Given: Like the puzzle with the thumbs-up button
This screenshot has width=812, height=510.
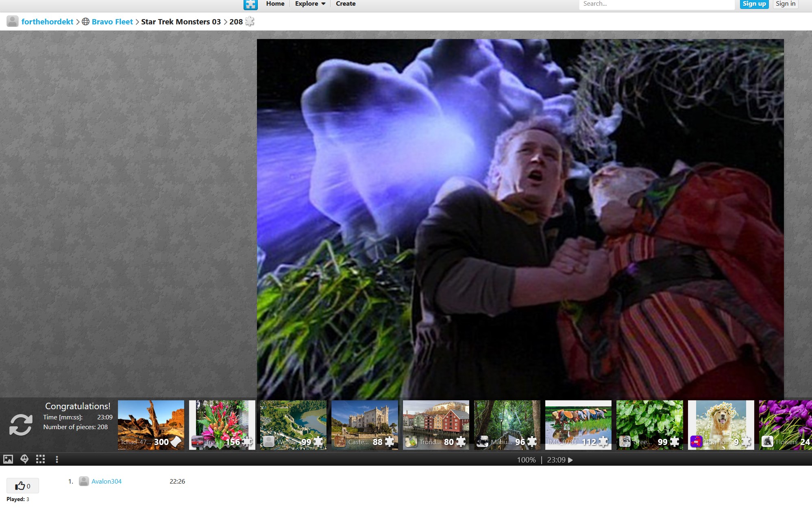Looking at the screenshot, I should 23,486.
